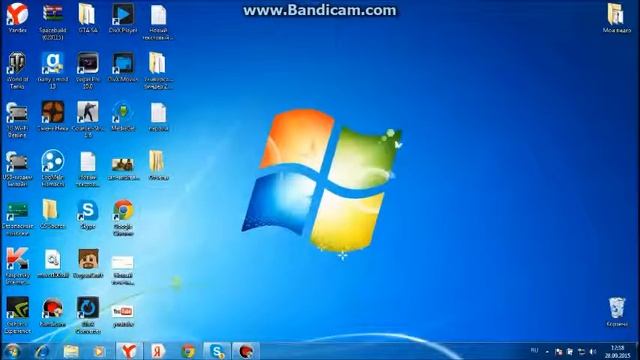Switch to Bandicam in the taskbar

point(246,351)
